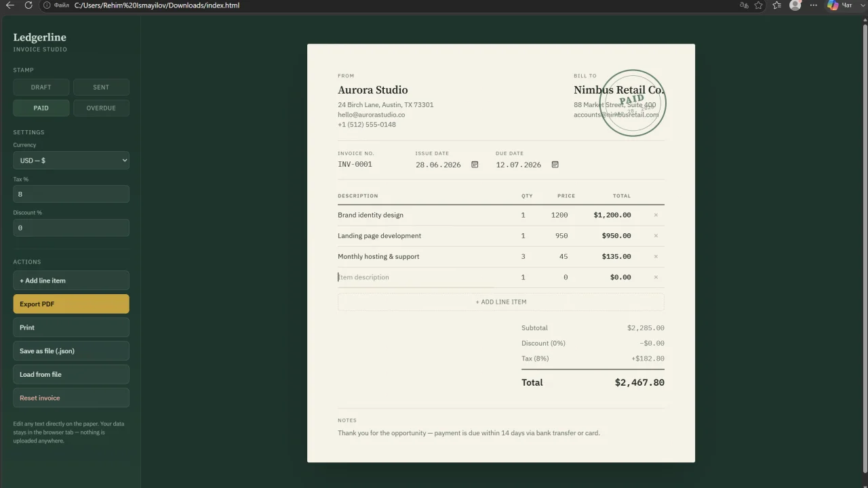Bookmark this page with the star icon
Image resolution: width=868 pixels, height=488 pixels.
click(x=759, y=5)
